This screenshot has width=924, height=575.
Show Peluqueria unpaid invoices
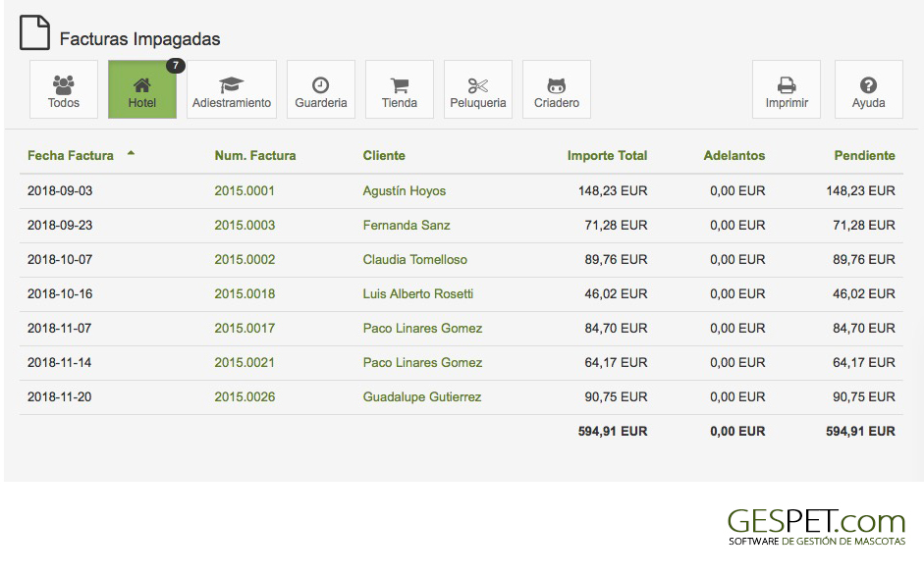point(478,89)
